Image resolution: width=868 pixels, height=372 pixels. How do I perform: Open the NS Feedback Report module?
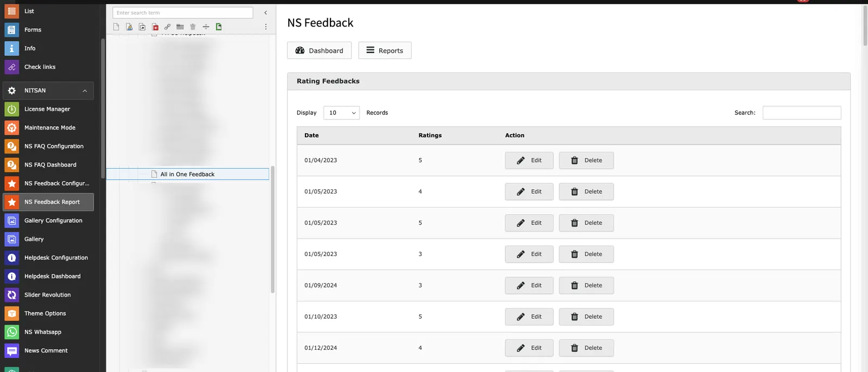(48, 202)
